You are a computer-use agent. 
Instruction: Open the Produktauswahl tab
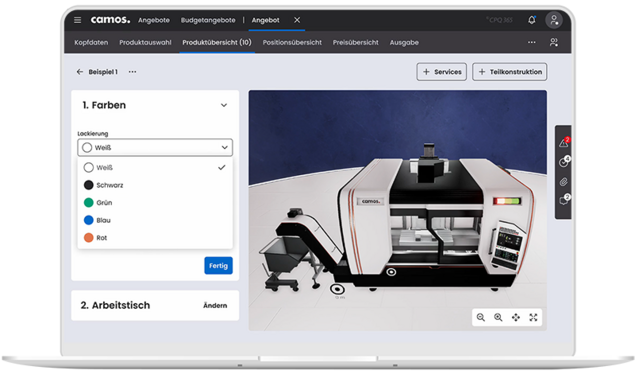click(145, 42)
